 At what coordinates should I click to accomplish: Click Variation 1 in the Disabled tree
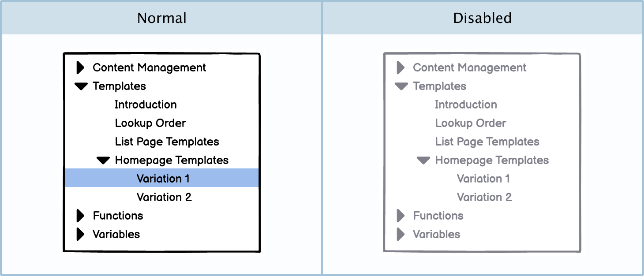click(x=483, y=179)
